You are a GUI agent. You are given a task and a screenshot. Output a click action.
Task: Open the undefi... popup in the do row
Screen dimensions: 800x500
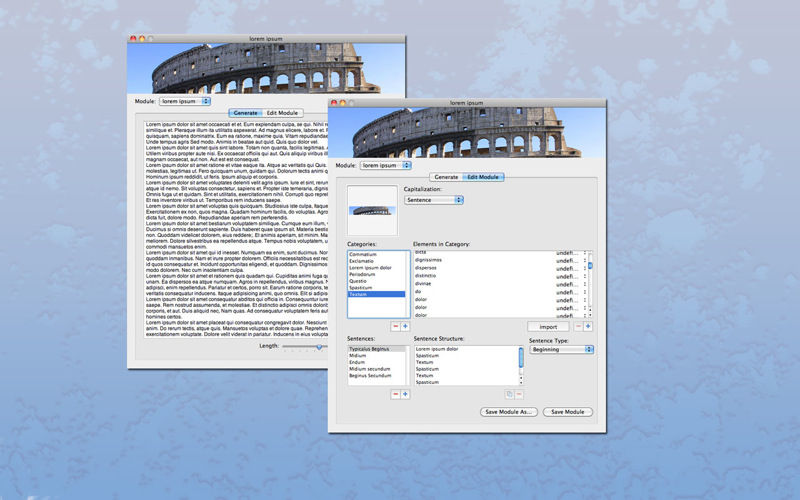point(571,292)
